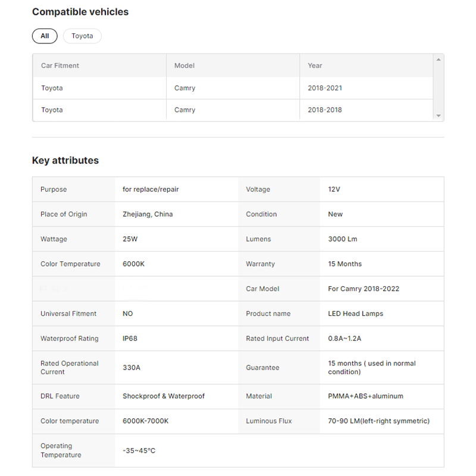The height and width of the screenshot is (476, 476).
Task: Click the "Zhejiang, China" origin value
Action: point(148,214)
